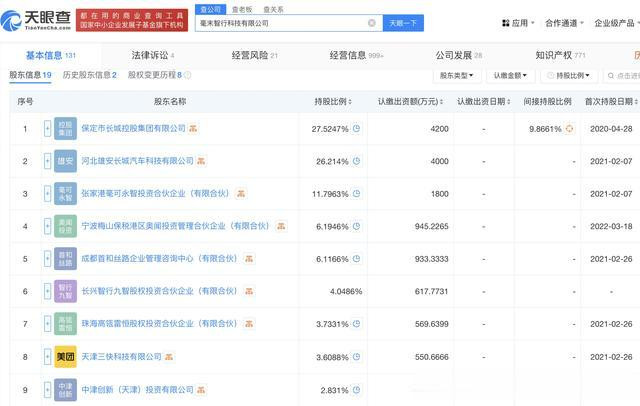The width and height of the screenshot is (640, 406).
Task: Open equity structure icon after 天津三快科技有限公司
Action: pos(169,357)
